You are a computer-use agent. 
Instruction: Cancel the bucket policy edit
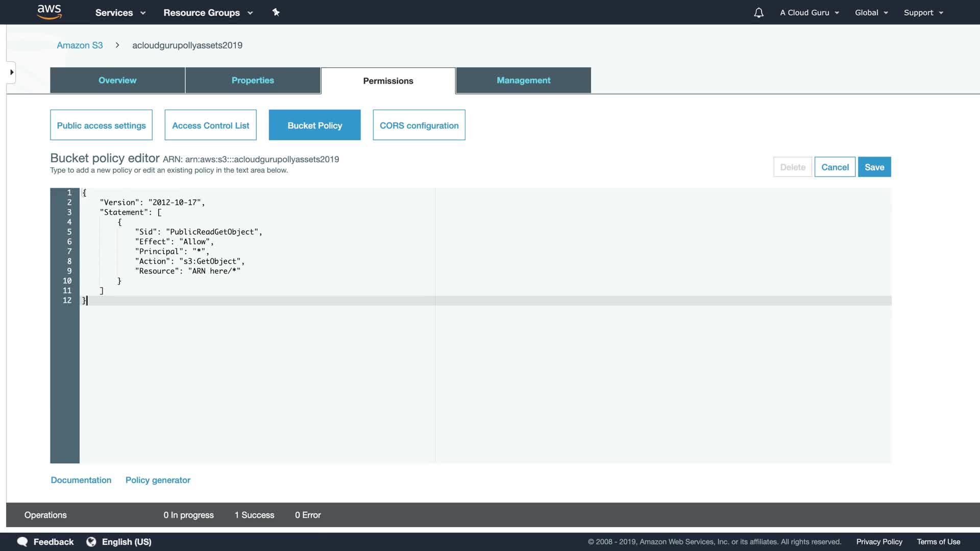[x=835, y=167]
